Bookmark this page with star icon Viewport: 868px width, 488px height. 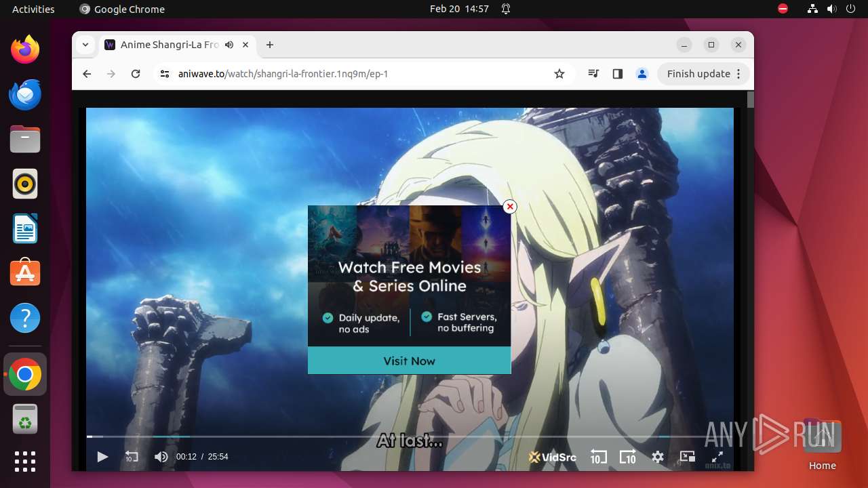pyautogui.click(x=559, y=74)
